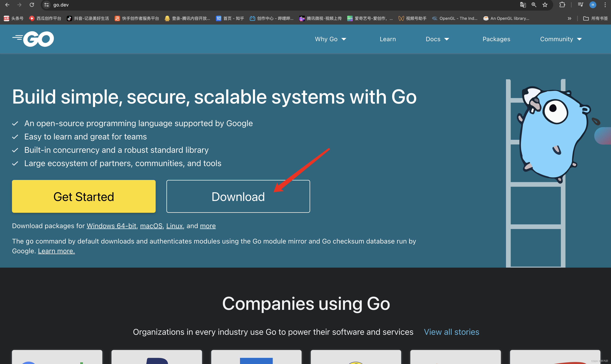Open the 快手创作者服务平台 bookmark
This screenshot has height=364, width=611.
[x=137, y=18]
